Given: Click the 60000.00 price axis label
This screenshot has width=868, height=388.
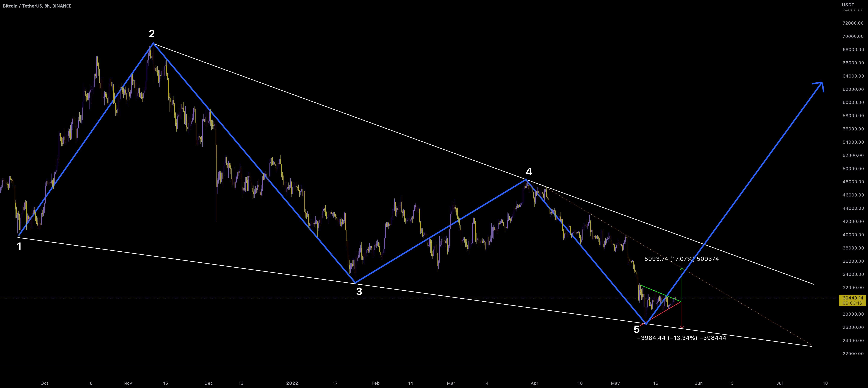Looking at the screenshot, I should pos(853,102).
